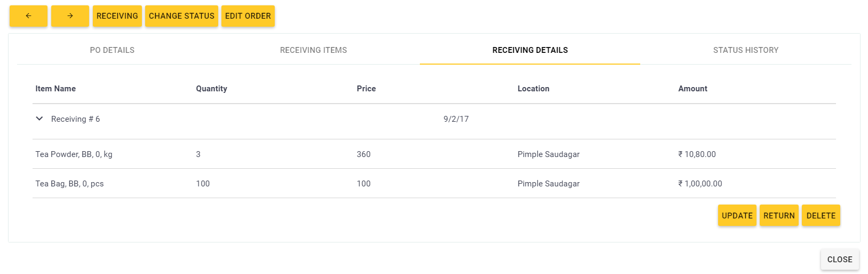Select the Tea Powder row
The height and width of the screenshot is (274, 868).
[74, 154]
